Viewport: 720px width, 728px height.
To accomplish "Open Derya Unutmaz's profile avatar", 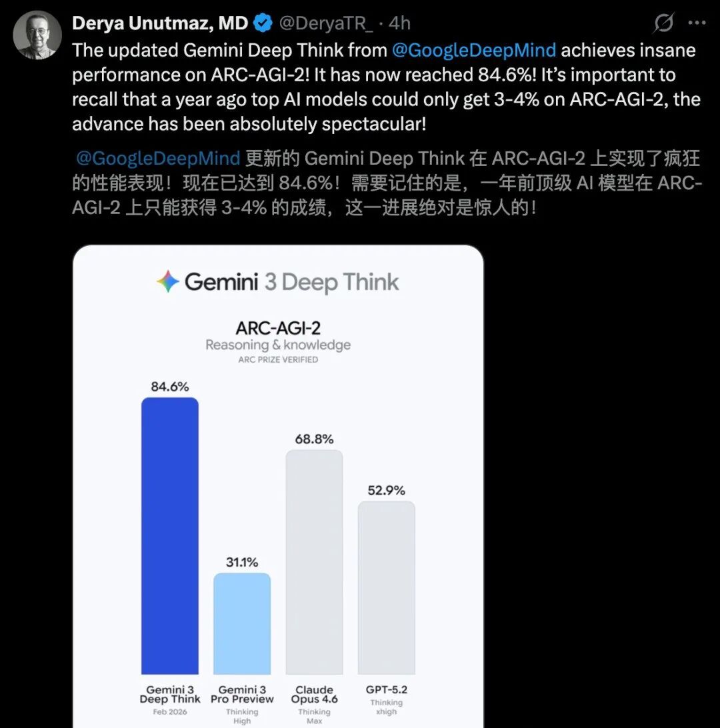I will point(37,35).
